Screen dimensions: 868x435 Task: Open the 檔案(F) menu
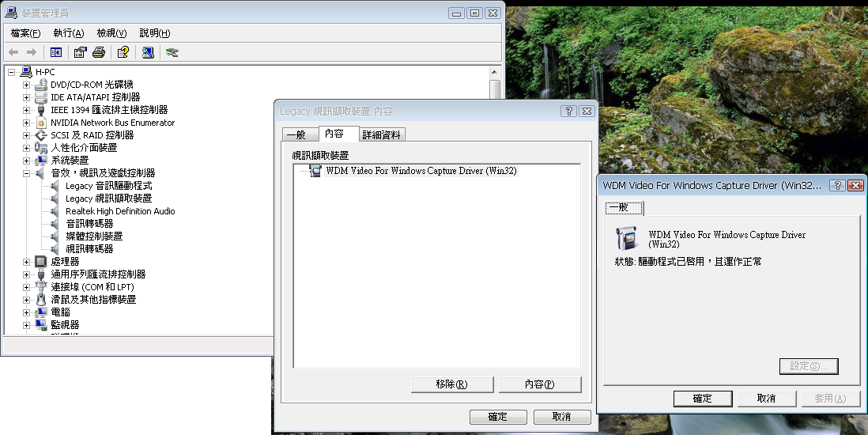point(25,33)
